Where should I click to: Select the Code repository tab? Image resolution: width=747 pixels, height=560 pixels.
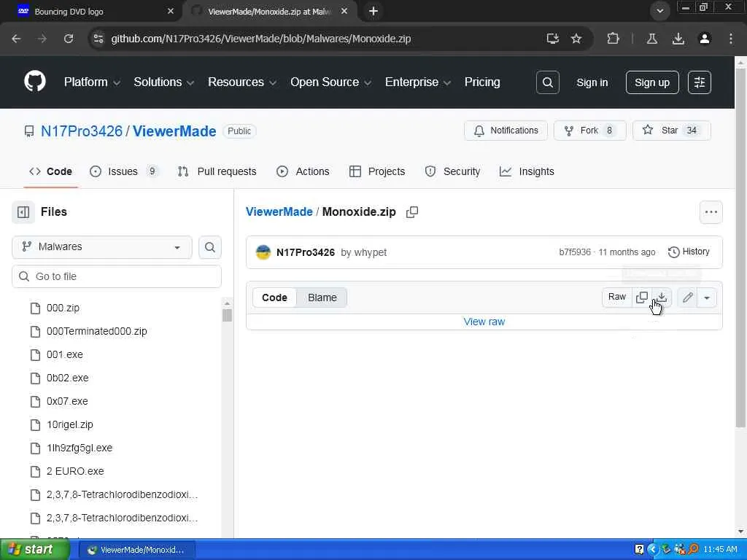[x=50, y=171]
